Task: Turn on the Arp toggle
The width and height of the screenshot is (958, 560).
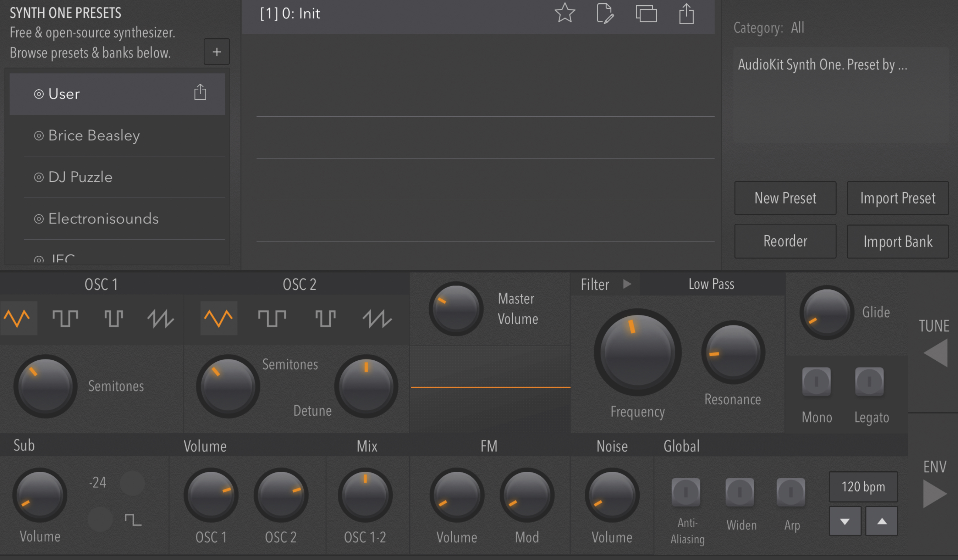Action: (791, 492)
